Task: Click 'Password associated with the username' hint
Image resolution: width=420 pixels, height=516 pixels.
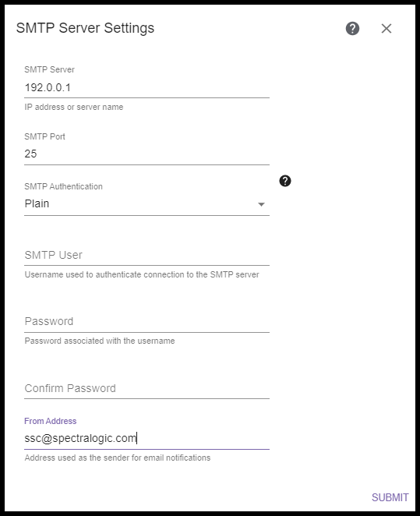Action: coord(100,341)
